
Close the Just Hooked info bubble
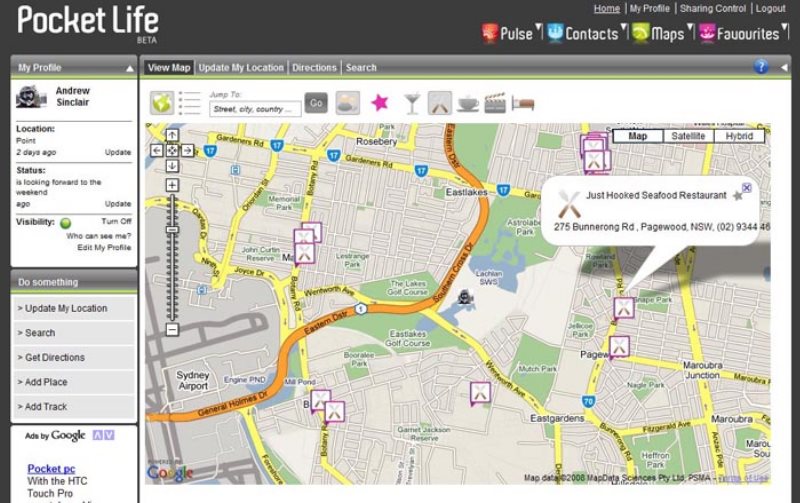(x=747, y=188)
